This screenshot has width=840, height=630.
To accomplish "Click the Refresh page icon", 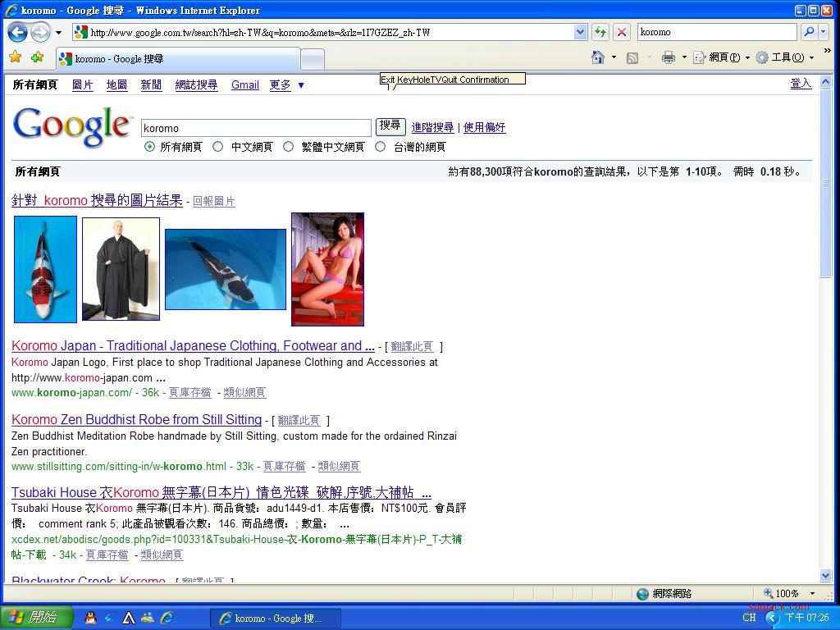I will [600, 32].
